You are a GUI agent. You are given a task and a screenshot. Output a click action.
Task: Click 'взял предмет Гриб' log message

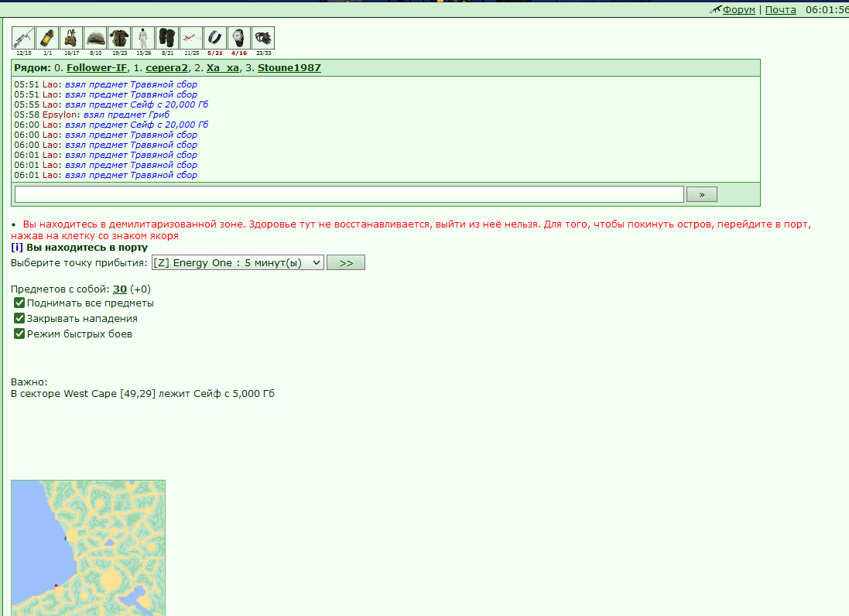tap(126, 115)
